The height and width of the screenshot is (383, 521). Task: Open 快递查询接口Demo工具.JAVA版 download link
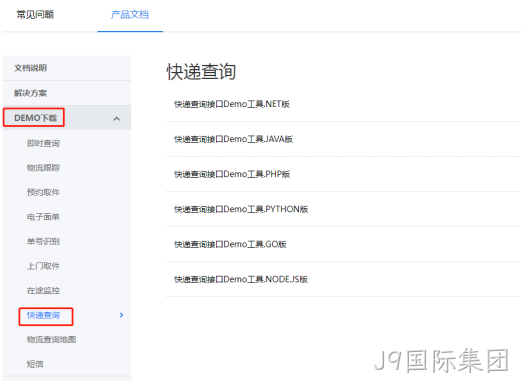click(x=233, y=139)
